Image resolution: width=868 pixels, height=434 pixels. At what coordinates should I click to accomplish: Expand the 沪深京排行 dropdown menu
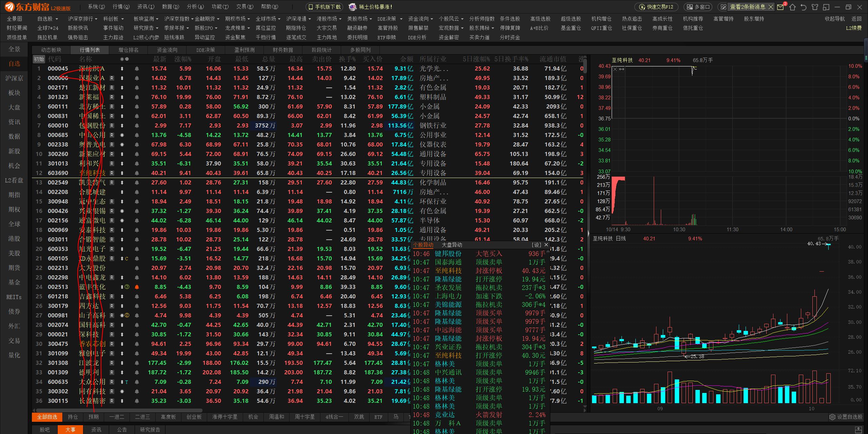[x=96, y=19]
